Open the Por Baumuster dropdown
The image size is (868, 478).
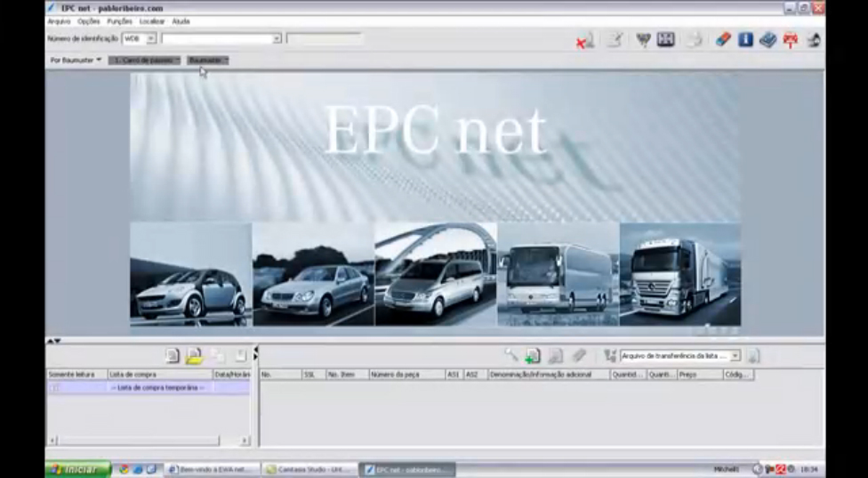76,60
